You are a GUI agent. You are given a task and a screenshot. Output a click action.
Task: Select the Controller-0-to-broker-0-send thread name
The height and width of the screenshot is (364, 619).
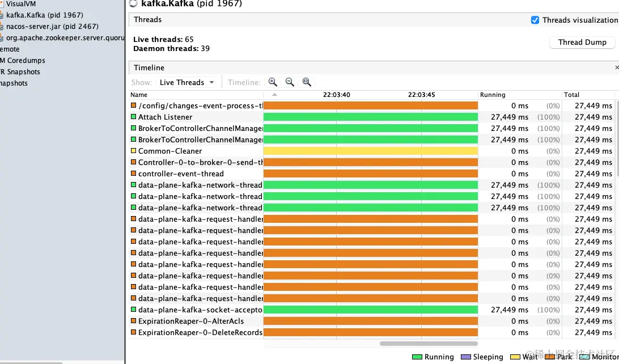point(201,162)
